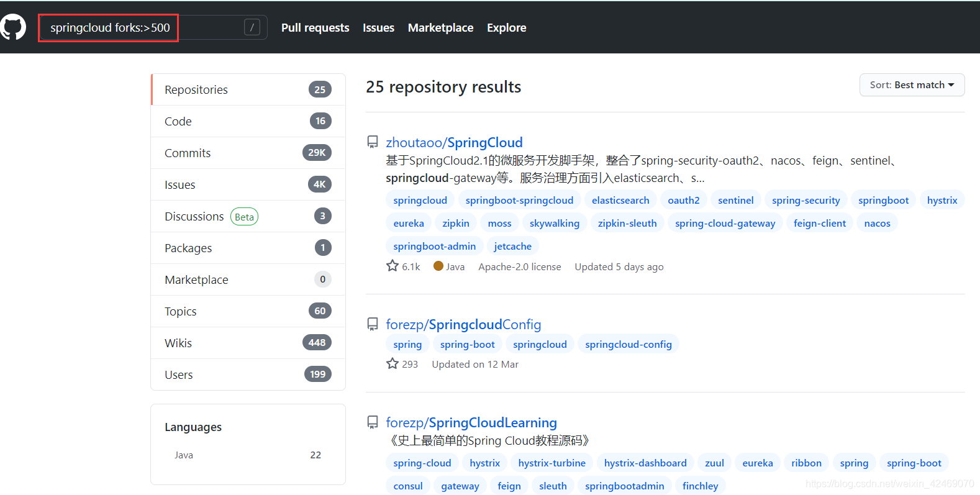Select the Discussions Beta filter
Screen dimensions: 980x495
pos(248,216)
